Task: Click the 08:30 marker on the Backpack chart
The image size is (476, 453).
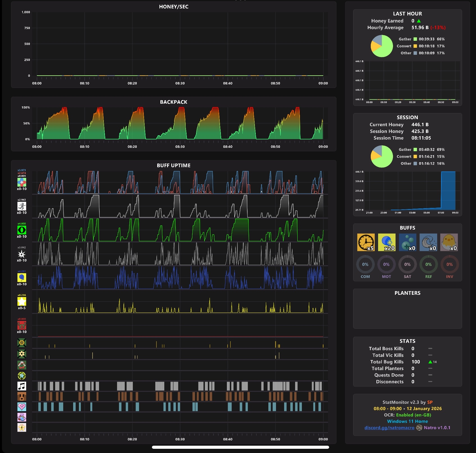Action: (x=180, y=147)
